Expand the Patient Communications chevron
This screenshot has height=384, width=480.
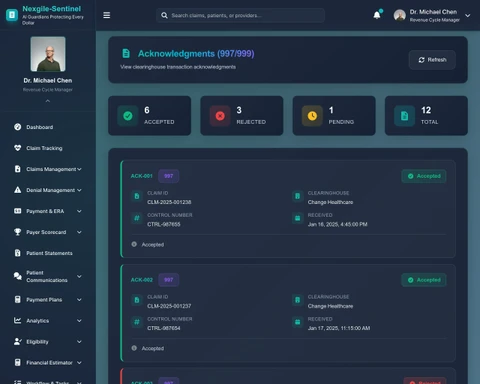[79, 276]
